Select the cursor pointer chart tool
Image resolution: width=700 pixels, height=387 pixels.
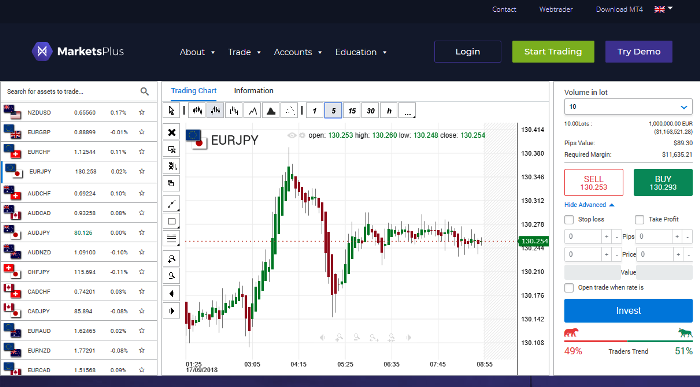pos(171,111)
